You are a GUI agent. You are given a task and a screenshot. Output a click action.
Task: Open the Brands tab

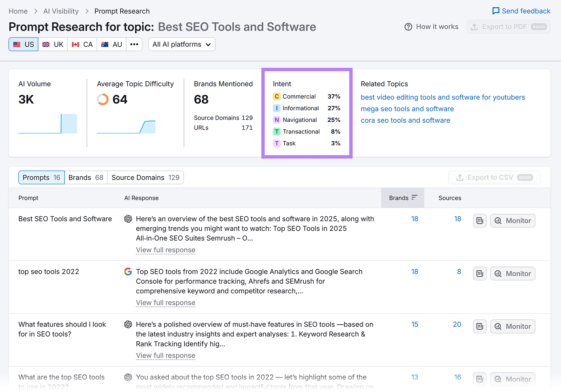coord(86,178)
